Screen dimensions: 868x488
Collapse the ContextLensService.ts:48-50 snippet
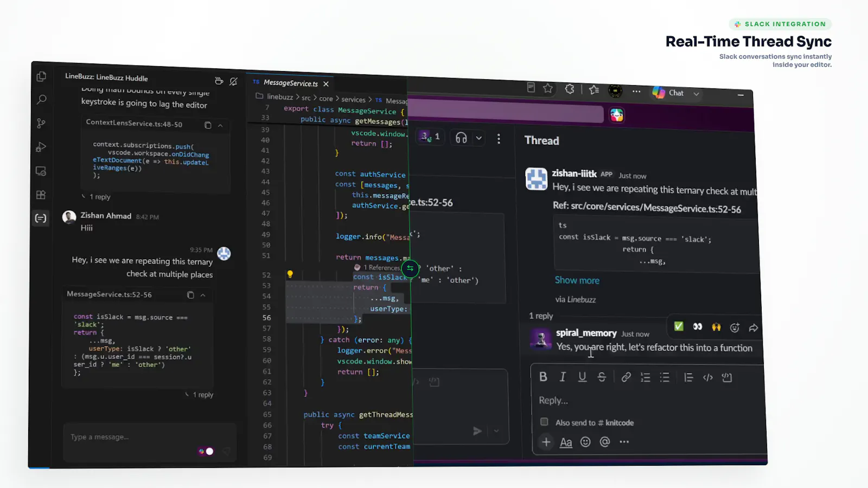[220, 126]
